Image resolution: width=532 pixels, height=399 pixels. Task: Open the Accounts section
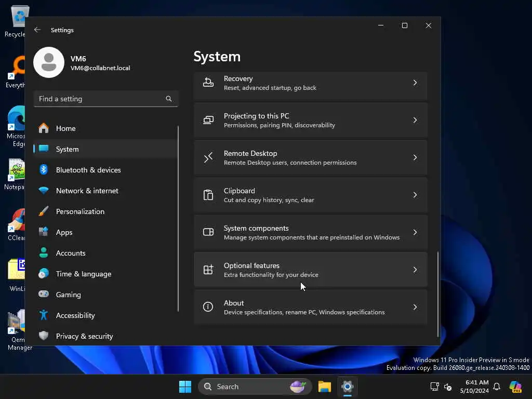71,253
